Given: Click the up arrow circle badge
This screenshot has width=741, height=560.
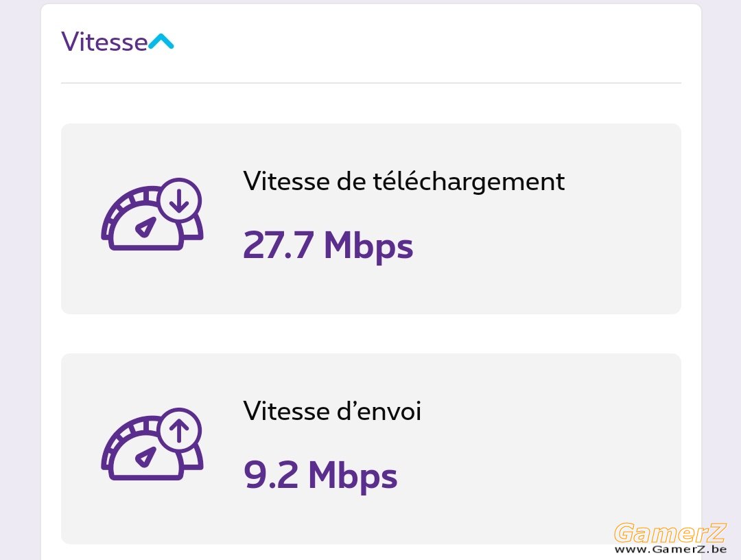Looking at the screenshot, I should point(180,430).
